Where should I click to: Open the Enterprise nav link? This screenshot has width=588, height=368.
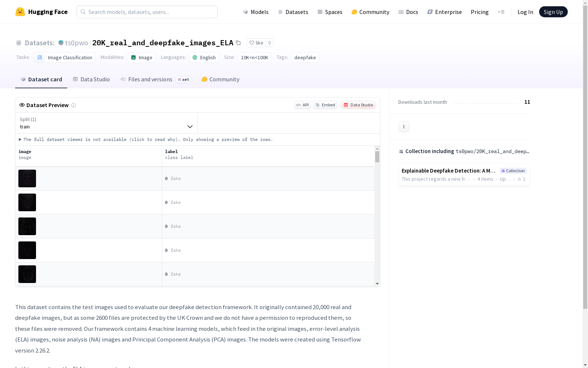point(444,12)
